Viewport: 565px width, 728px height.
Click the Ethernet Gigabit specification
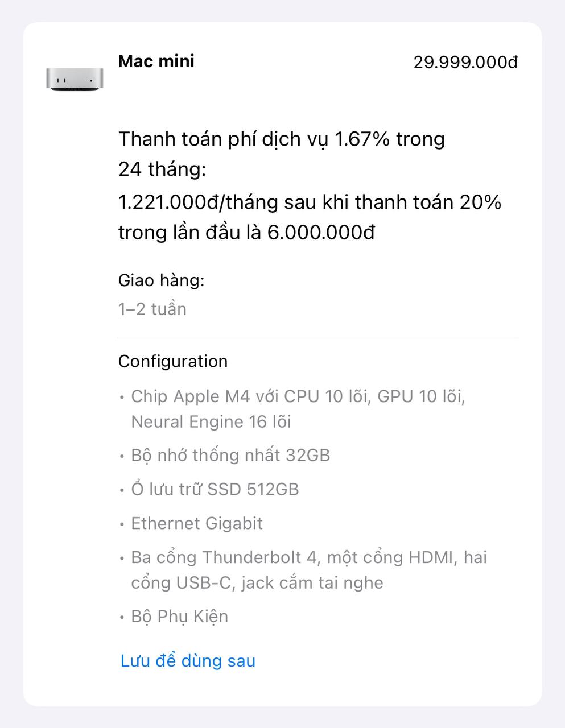point(196,523)
